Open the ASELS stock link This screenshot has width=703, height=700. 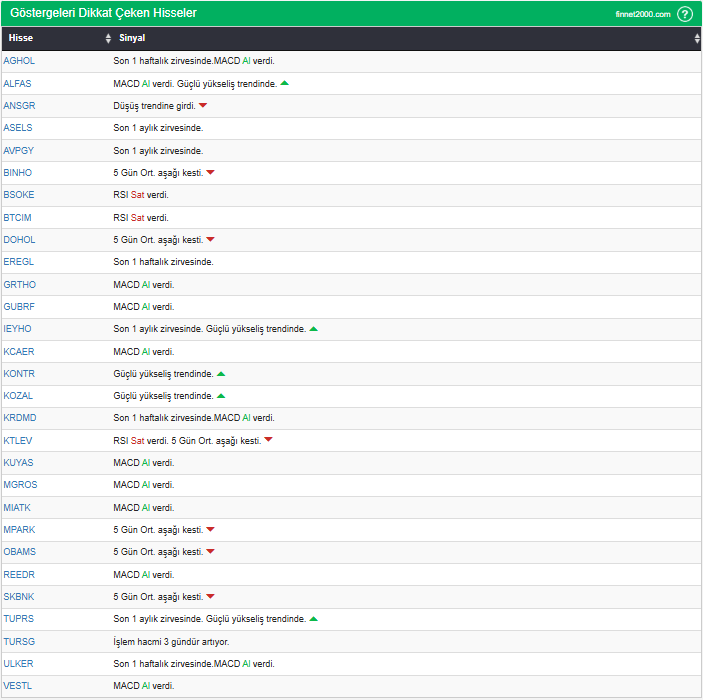(18, 128)
